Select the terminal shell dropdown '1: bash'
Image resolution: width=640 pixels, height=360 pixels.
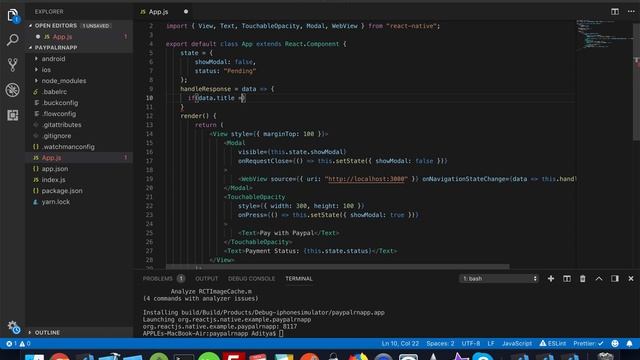499,278
